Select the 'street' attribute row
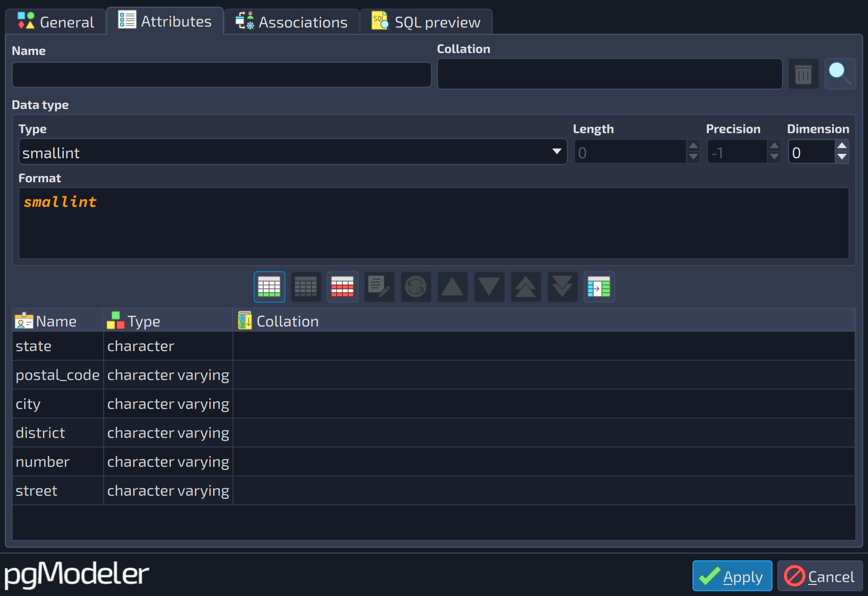 tap(434, 491)
